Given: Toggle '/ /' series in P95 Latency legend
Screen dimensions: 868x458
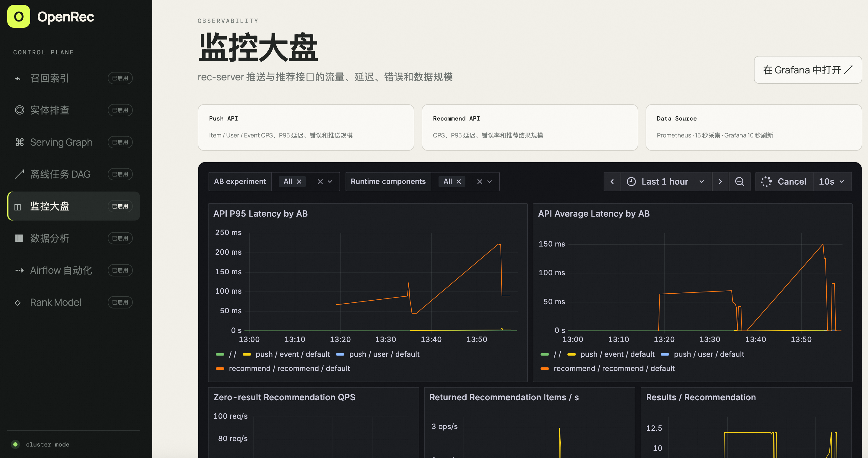Looking at the screenshot, I should tap(232, 354).
